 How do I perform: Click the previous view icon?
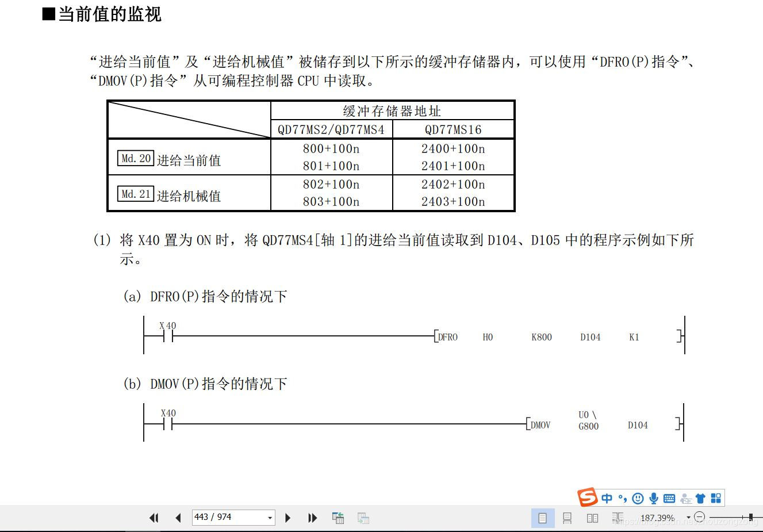(x=338, y=518)
